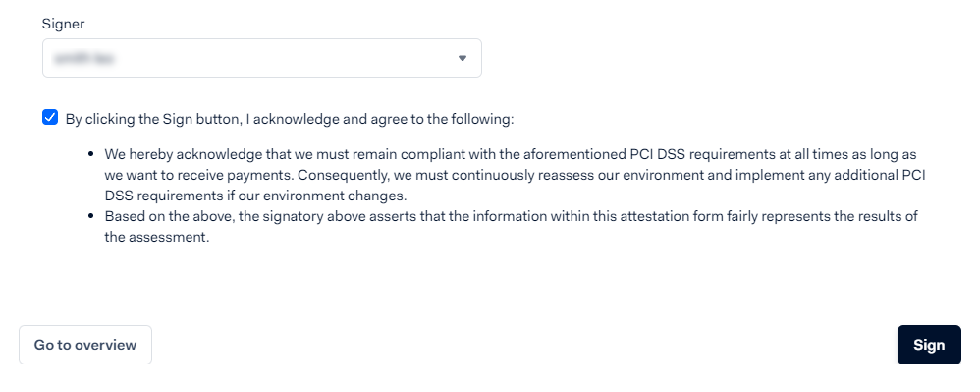The width and height of the screenshot is (980, 392).
Task: Click the 'Based on the above' paragraph
Action: (x=511, y=227)
